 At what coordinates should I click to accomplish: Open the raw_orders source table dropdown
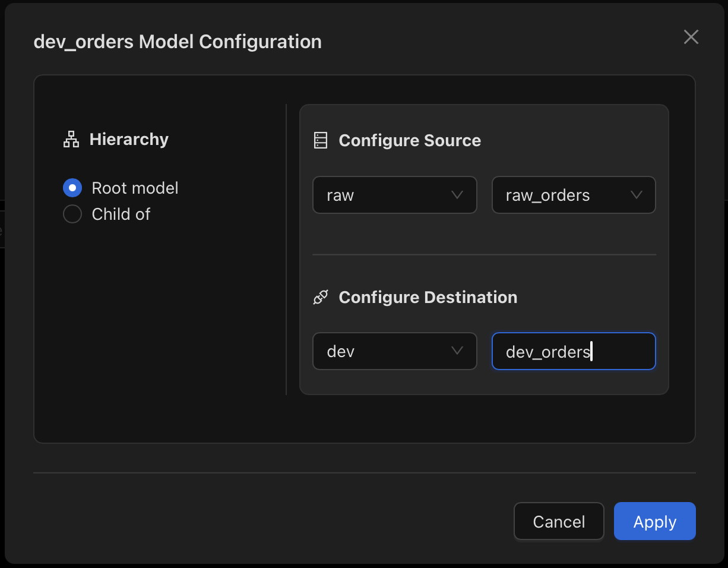point(574,195)
